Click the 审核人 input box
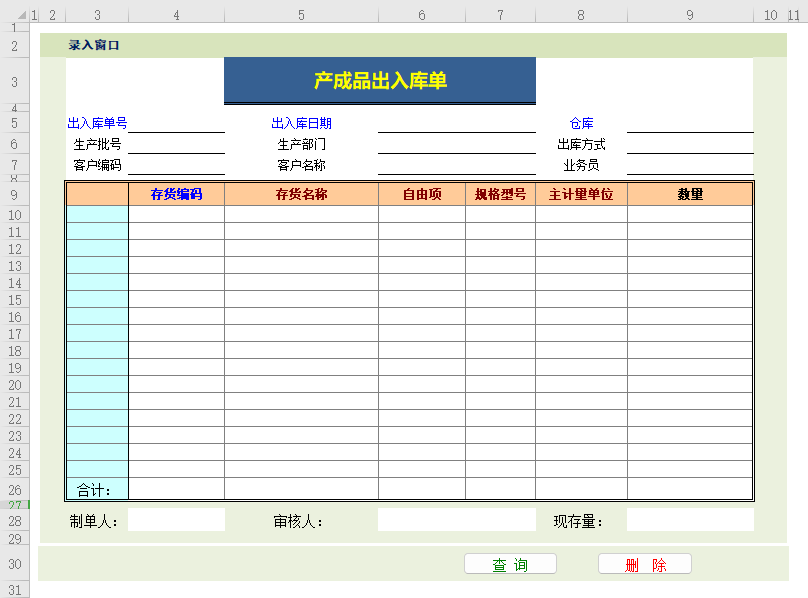 (x=456, y=520)
